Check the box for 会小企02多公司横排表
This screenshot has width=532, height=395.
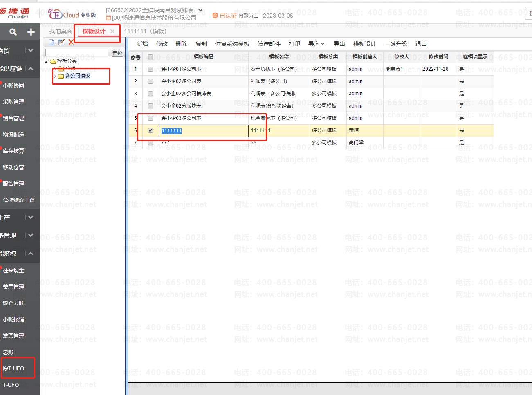(150, 94)
